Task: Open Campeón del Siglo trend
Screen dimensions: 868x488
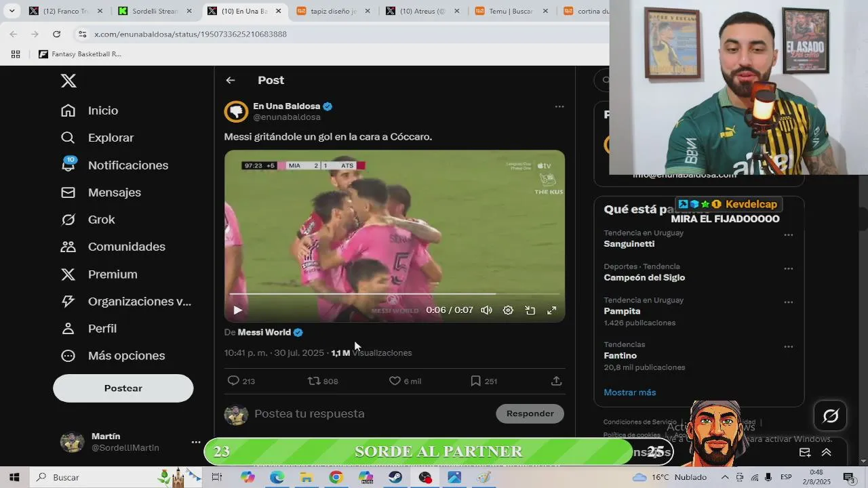Action: click(x=644, y=278)
